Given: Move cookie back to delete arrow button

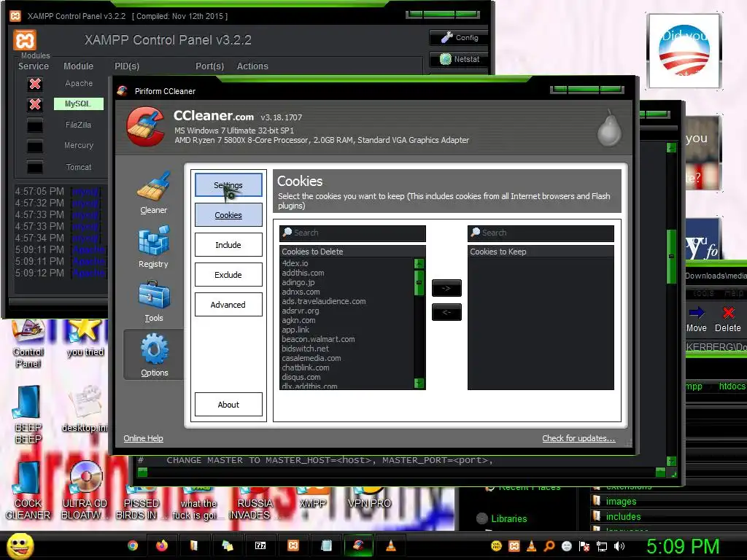Looking at the screenshot, I should (446, 312).
